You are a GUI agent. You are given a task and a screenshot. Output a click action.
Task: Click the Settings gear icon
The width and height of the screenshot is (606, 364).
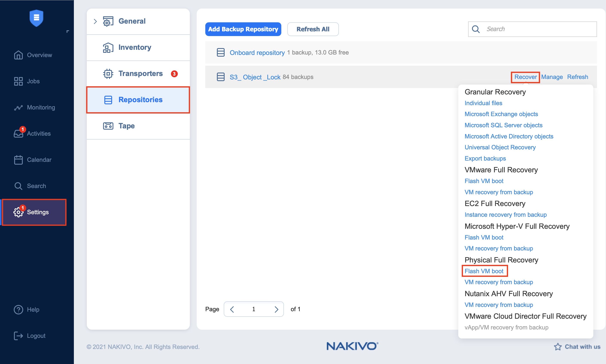pyautogui.click(x=18, y=212)
